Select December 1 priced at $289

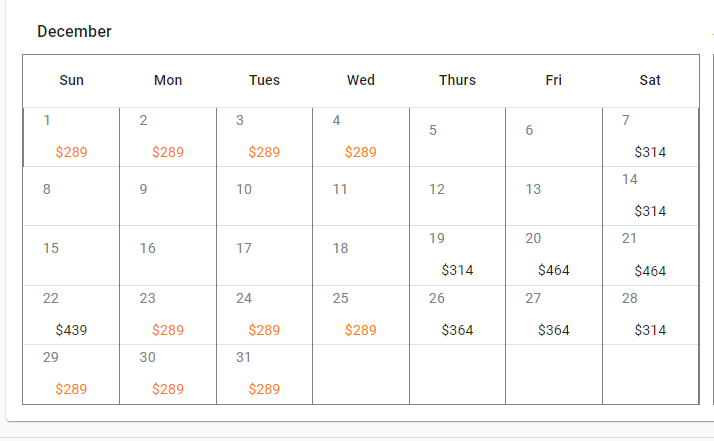coord(71,137)
